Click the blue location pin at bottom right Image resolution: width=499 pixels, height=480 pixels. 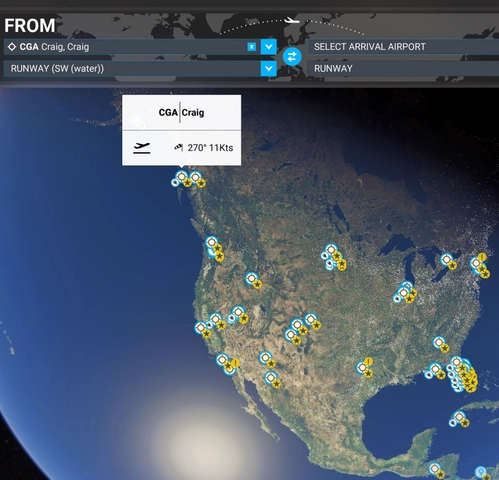click(x=480, y=472)
